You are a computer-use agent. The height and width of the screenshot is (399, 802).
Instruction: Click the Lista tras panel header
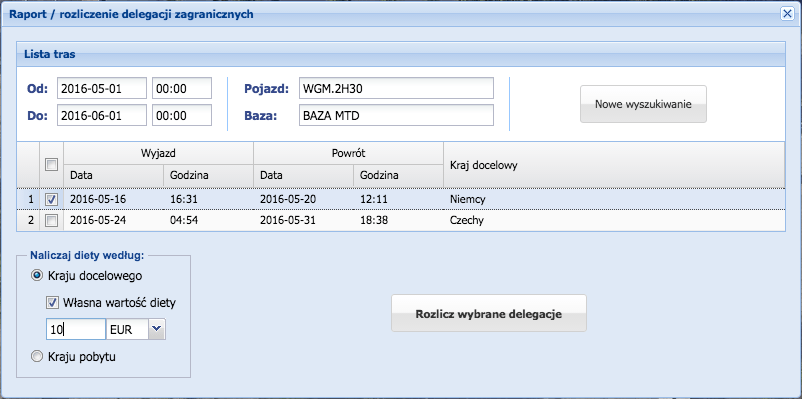pos(401,54)
